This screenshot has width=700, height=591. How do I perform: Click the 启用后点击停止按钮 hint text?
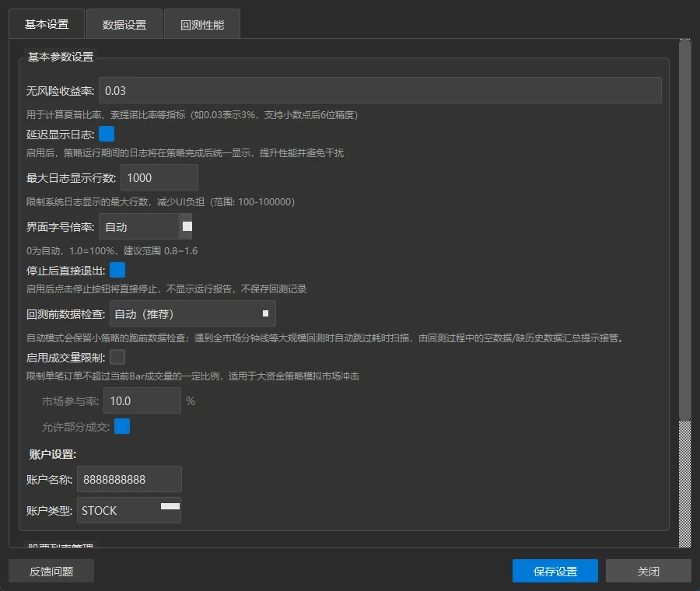[166, 289]
